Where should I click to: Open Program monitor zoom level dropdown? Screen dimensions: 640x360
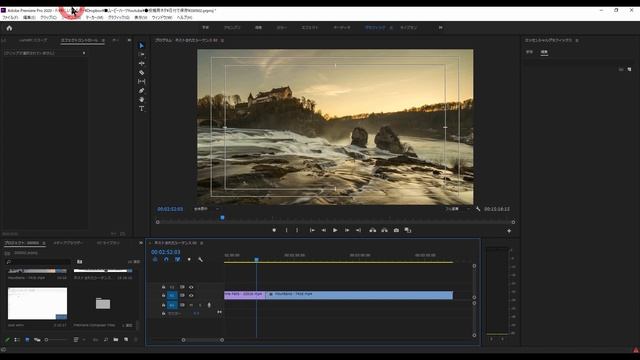[x=206, y=209]
